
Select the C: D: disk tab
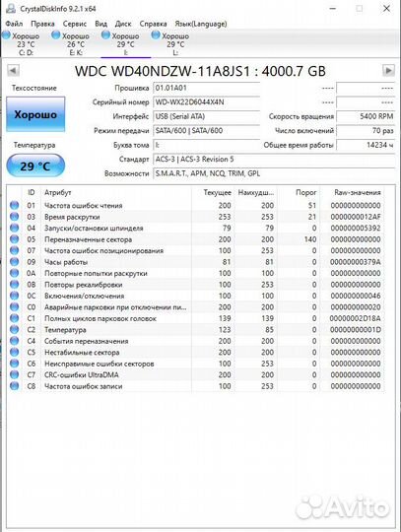[26, 44]
